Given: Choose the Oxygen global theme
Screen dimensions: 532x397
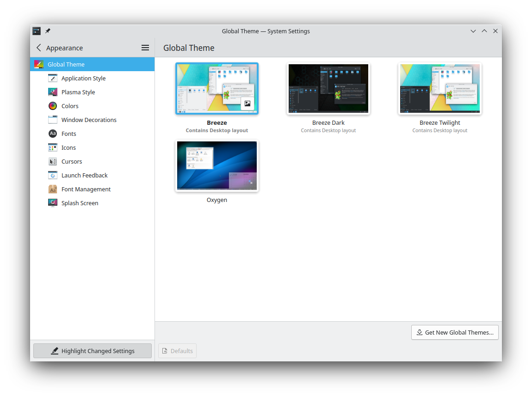Looking at the screenshot, I should point(217,166).
